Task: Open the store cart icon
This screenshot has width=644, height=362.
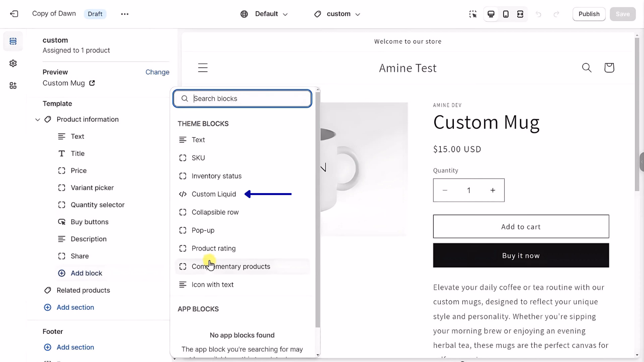Action: pyautogui.click(x=609, y=67)
